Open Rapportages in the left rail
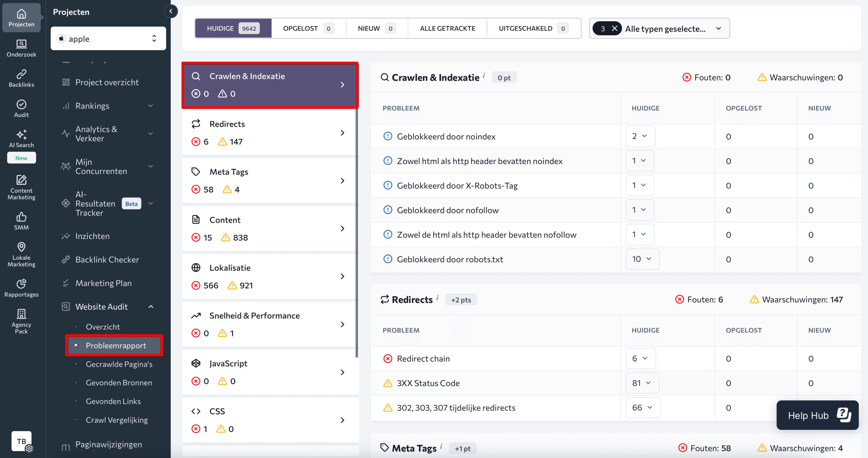The image size is (868, 458). [x=21, y=288]
